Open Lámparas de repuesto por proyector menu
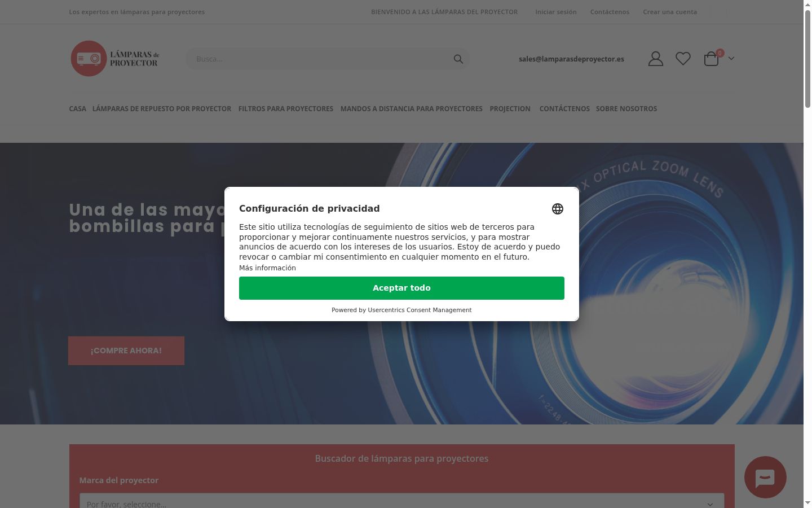Image resolution: width=812 pixels, height=508 pixels. pyautogui.click(x=162, y=109)
